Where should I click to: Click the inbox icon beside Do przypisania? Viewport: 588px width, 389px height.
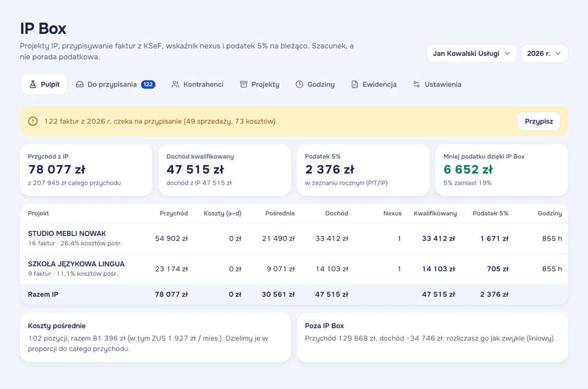pos(80,84)
